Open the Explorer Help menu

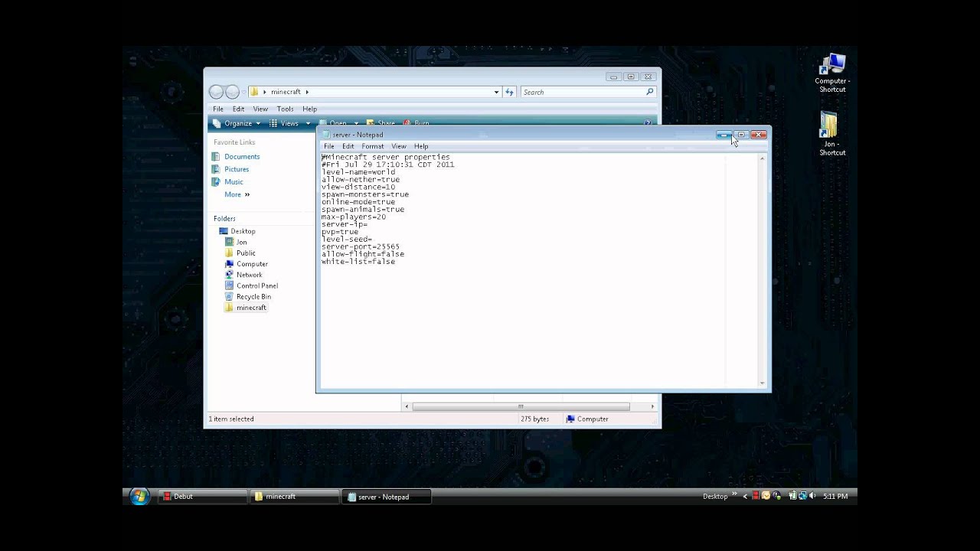tap(309, 109)
